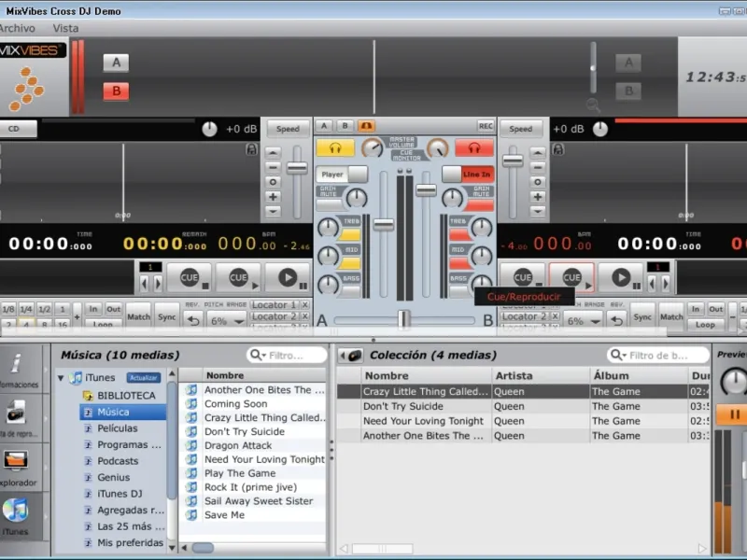Viewport: 747px width, 560px height.
Task: Click the deck A Match button
Action: [x=138, y=316]
